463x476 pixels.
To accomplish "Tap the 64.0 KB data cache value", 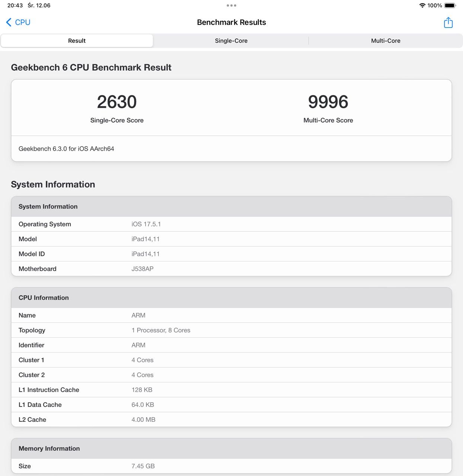I will coord(143,405).
